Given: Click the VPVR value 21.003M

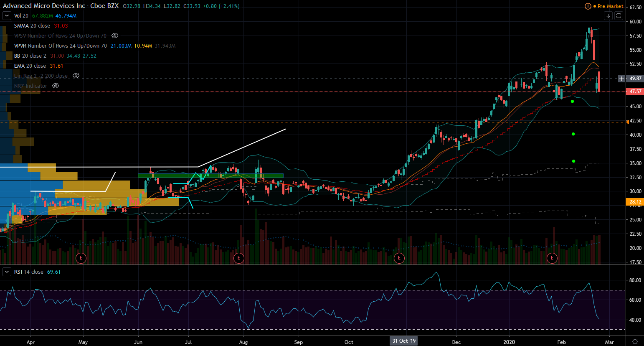Looking at the screenshot, I should click(121, 46).
